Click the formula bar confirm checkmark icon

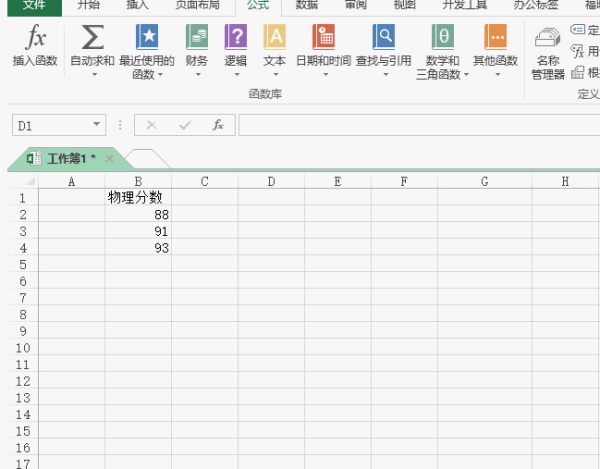(185, 125)
